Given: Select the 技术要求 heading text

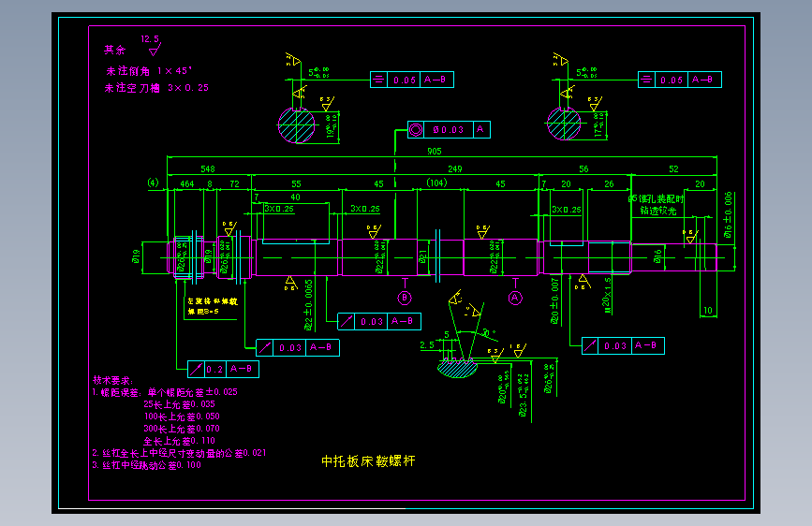Looking at the screenshot, I should [113, 381].
